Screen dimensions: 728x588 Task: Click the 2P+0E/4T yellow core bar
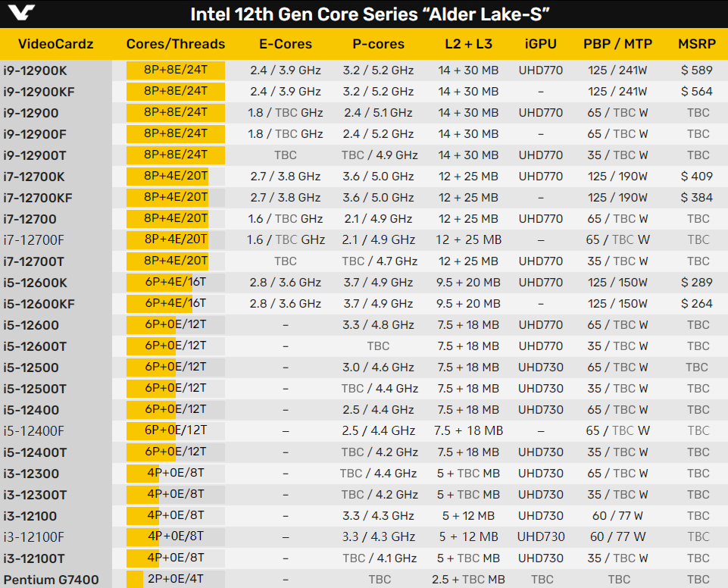(135, 580)
